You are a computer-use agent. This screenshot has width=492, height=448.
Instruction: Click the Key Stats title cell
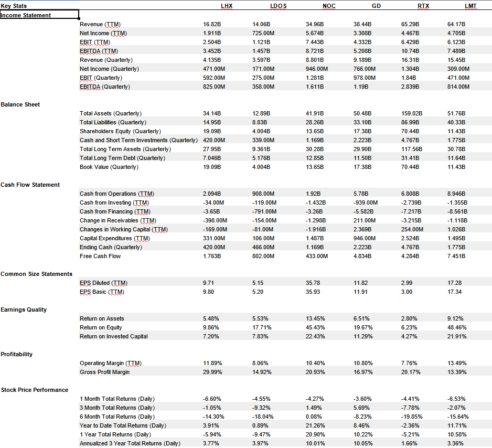pyautogui.click(x=14, y=6)
